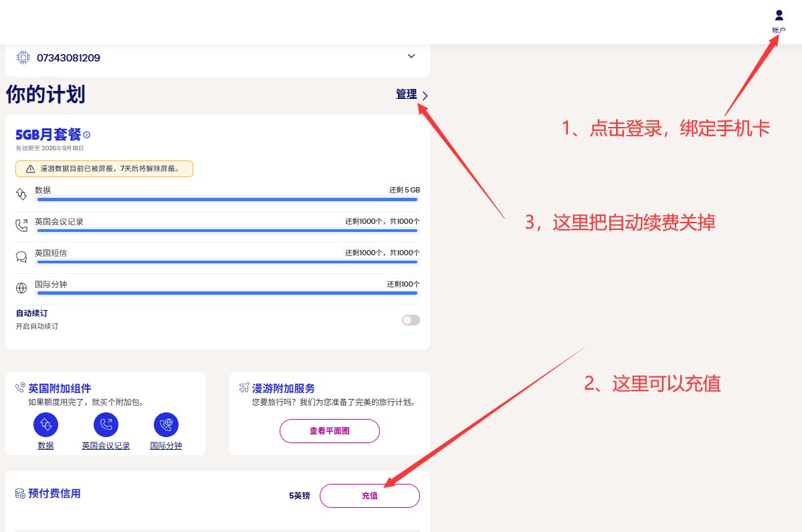
Task: Click the roaming data blocked notice banner
Action: point(104,168)
